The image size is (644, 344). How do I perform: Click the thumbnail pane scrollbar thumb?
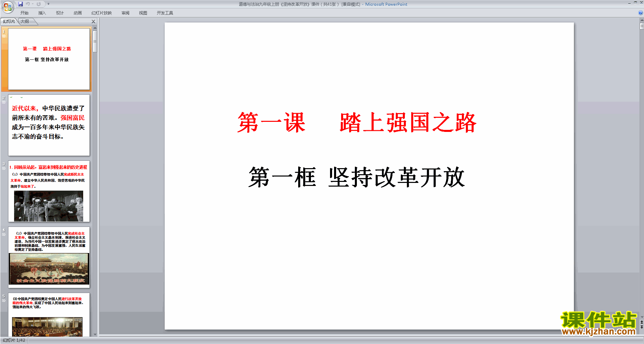[x=95, y=41]
